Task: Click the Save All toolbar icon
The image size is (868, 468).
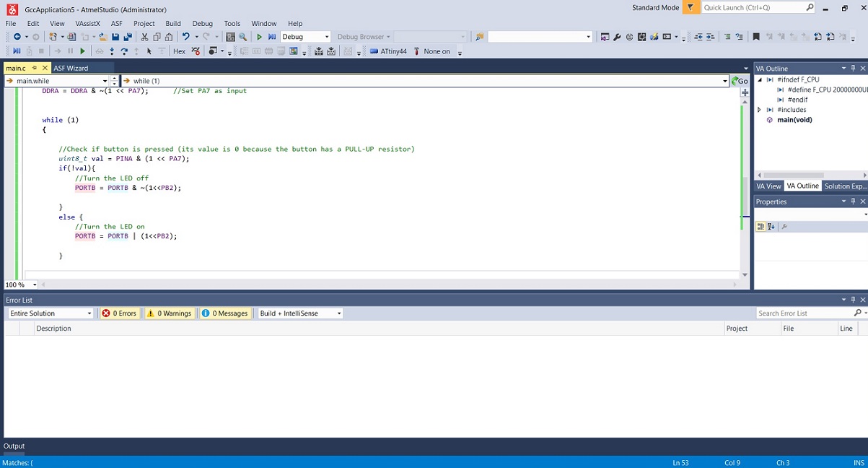Action: (128, 36)
